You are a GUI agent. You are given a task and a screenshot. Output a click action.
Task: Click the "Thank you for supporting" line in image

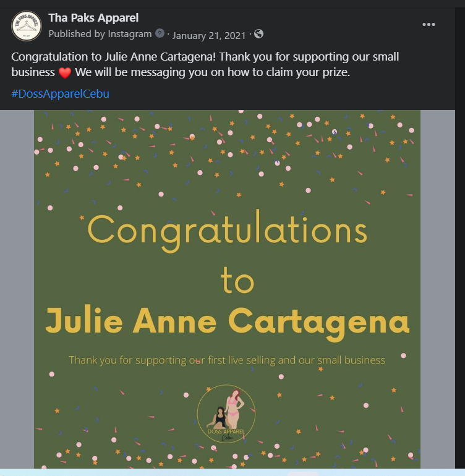(x=227, y=360)
